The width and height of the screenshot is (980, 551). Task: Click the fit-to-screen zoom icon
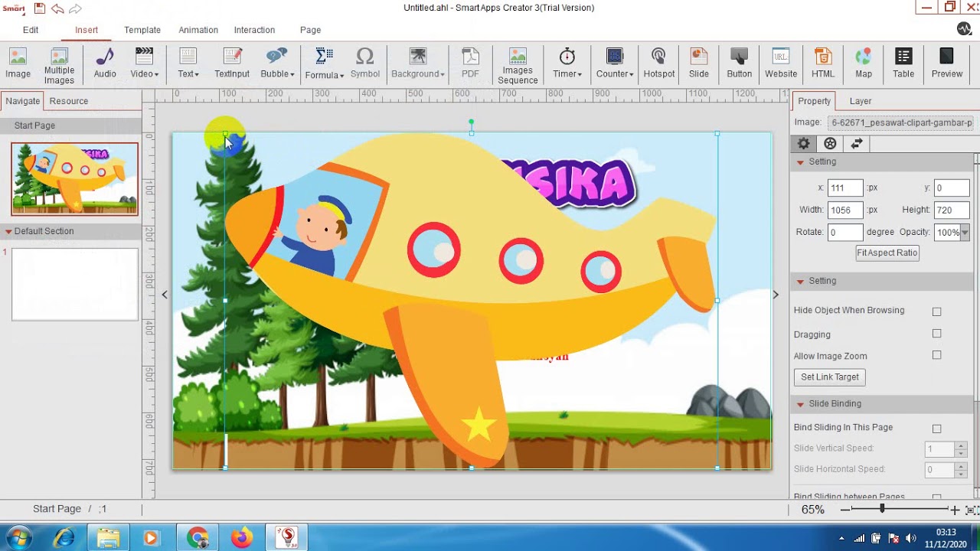point(972,510)
